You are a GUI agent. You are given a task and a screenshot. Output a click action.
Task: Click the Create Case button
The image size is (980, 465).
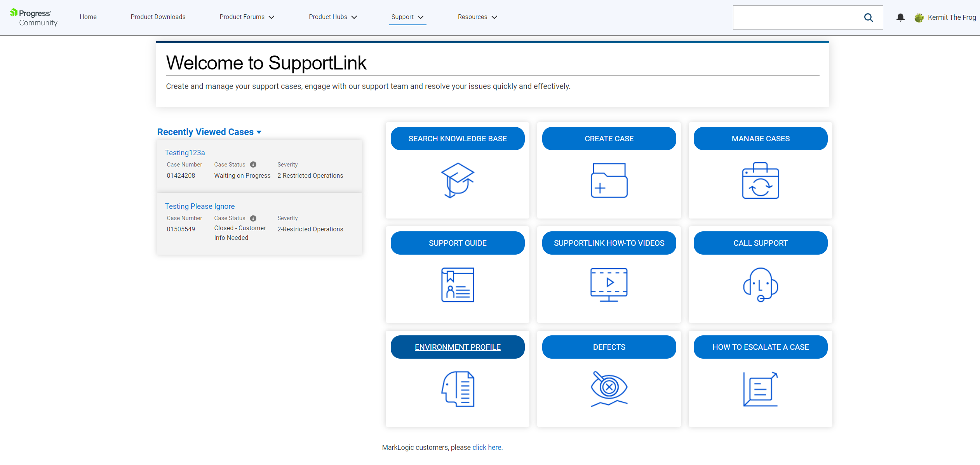609,139
